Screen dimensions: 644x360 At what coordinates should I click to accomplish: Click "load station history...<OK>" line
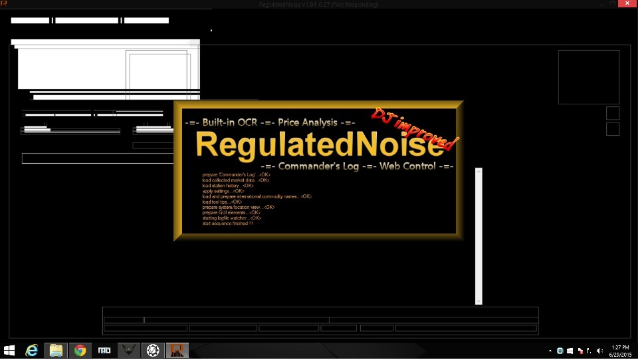click(228, 186)
